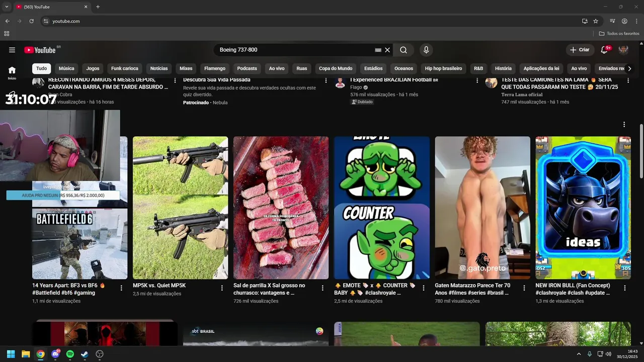Viewport: 644px width, 362px height.
Task: Open Chrome profile icon in toolbar
Action: tap(624, 21)
